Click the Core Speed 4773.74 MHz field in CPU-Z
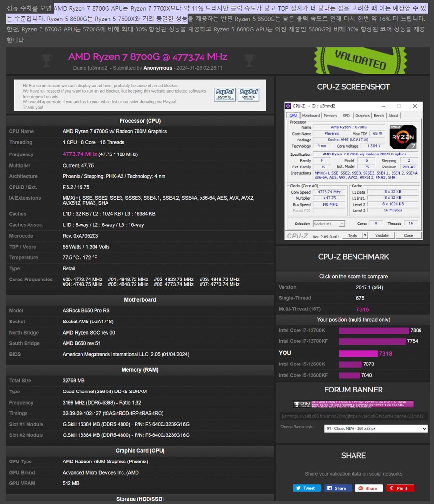 tap(329, 192)
